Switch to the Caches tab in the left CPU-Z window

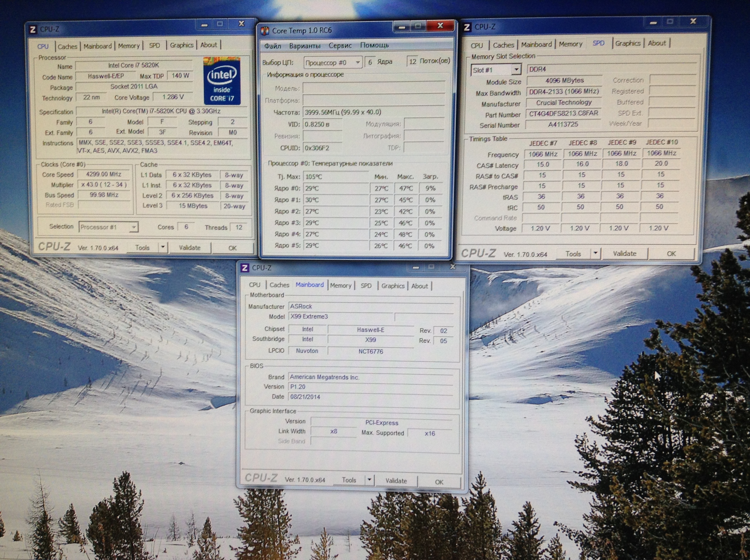pos(67,47)
